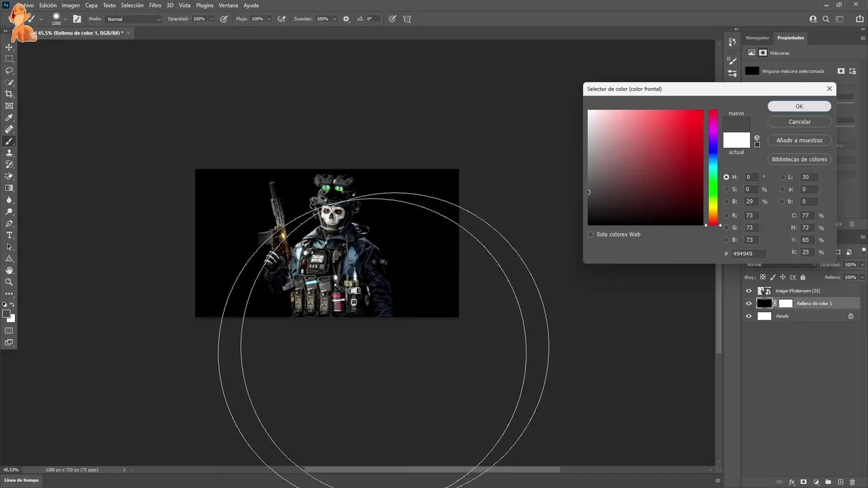
Task: Select the Eyedropper tool
Action: point(9,118)
